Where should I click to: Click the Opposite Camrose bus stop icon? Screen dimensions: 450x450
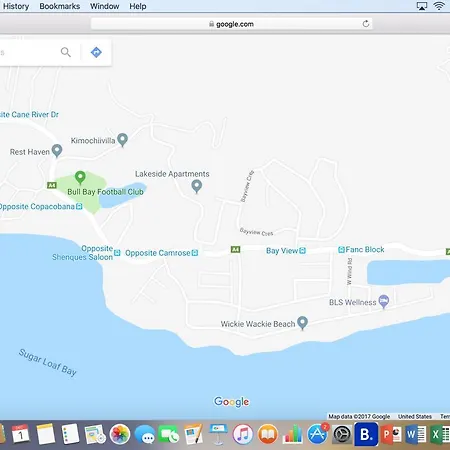pyautogui.click(x=195, y=253)
